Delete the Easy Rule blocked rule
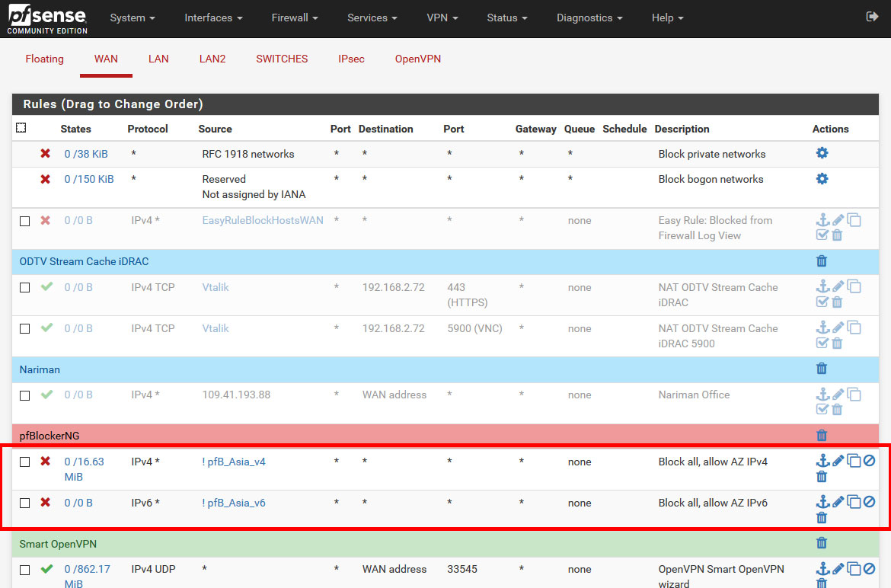Image resolution: width=891 pixels, height=588 pixels. coord(837,235)
